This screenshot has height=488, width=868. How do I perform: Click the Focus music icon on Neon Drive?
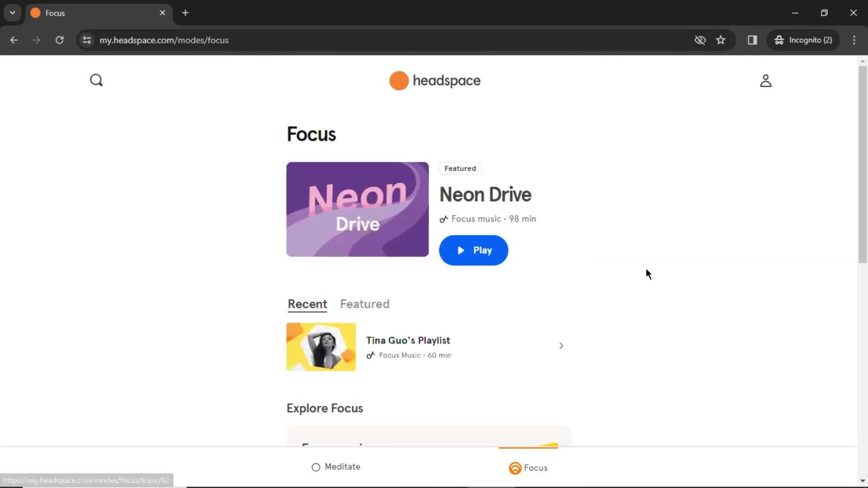443,219
